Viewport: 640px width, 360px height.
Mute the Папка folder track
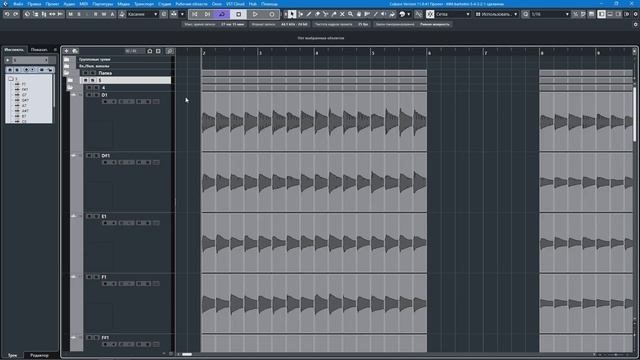(x=86, y=73)
